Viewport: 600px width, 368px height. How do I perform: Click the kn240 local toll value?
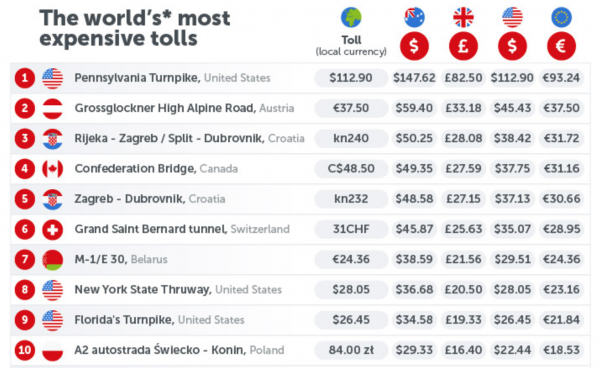pos(351,138)
